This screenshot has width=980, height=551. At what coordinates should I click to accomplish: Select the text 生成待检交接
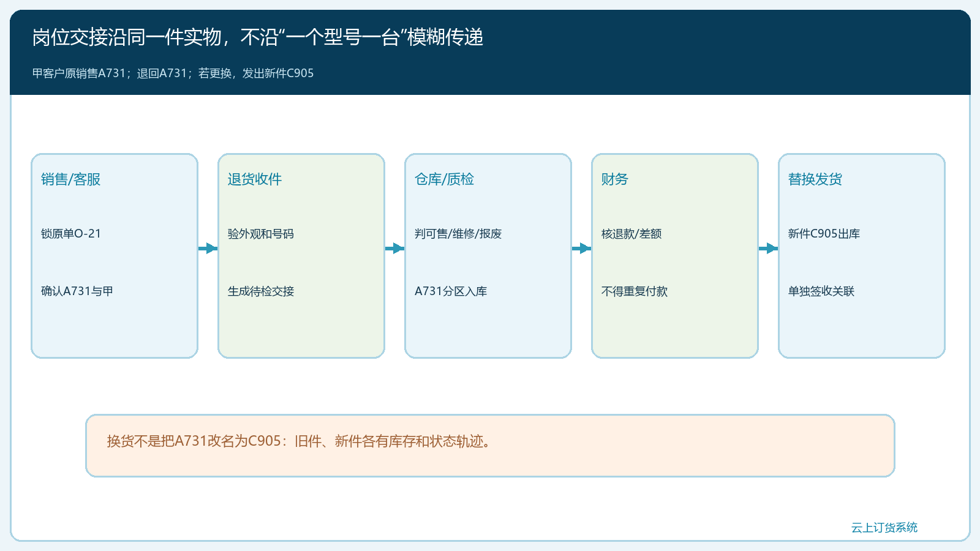tap(261, 291)
